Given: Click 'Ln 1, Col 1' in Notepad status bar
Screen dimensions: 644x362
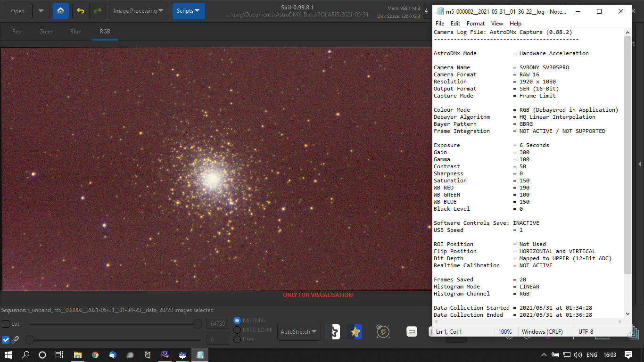Looking at the screenshot, I should [449, 332].
